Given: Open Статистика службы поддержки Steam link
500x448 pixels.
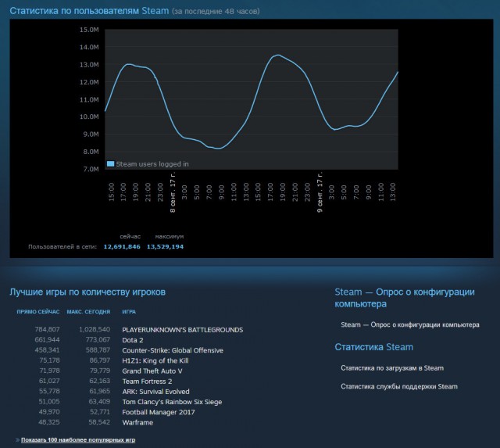Looking at the screenshot, I should (x=399, y=386).
